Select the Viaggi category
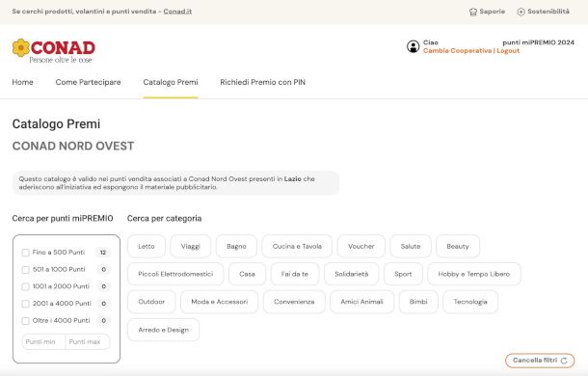Image resolution: width=588 pixels, height=376 pixels. click(x=191, y=246)
